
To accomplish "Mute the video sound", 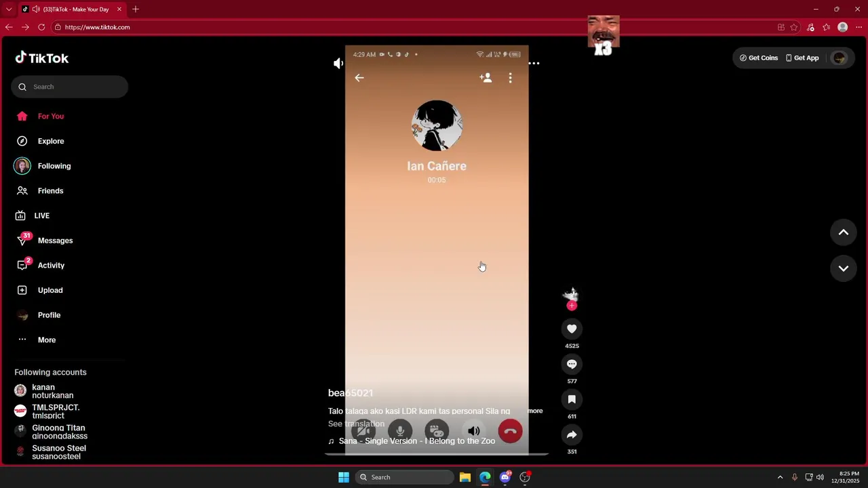I will [338, 63].
